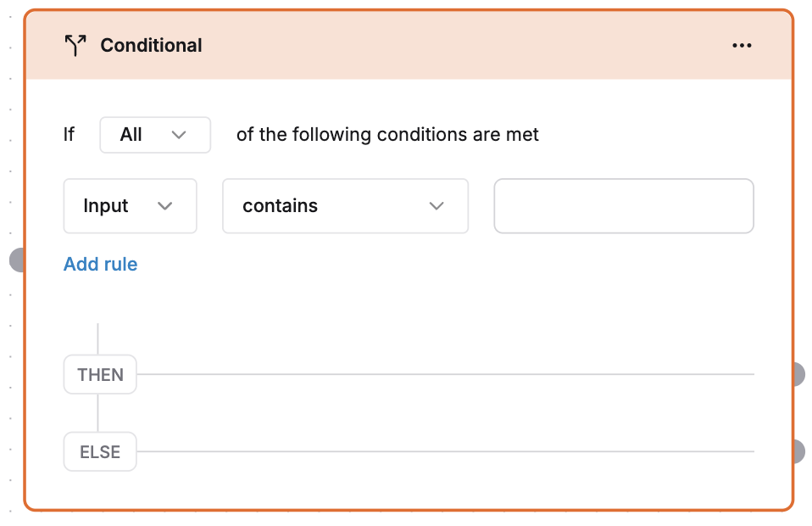Click the chevron on the contains dropdown
Screen dimensions: 812x526
[x=437, y=206]
